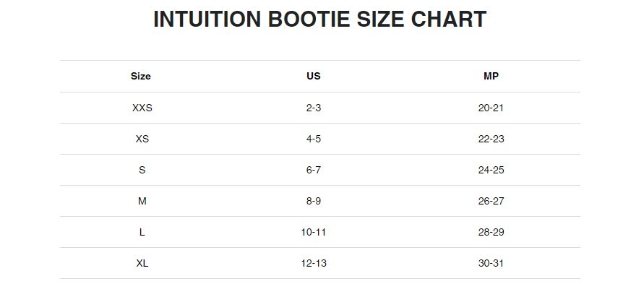Click the XL size cell
This screenshot has width=644, height=297.
[x=142, y=263]
